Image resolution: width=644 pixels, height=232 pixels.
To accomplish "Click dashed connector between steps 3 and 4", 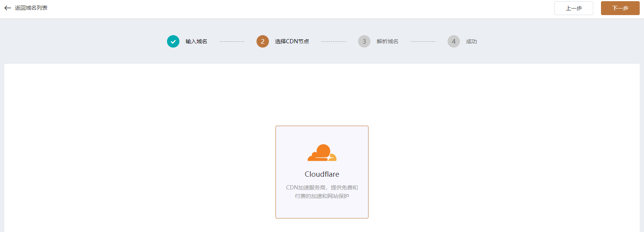I will pos(423,41).
